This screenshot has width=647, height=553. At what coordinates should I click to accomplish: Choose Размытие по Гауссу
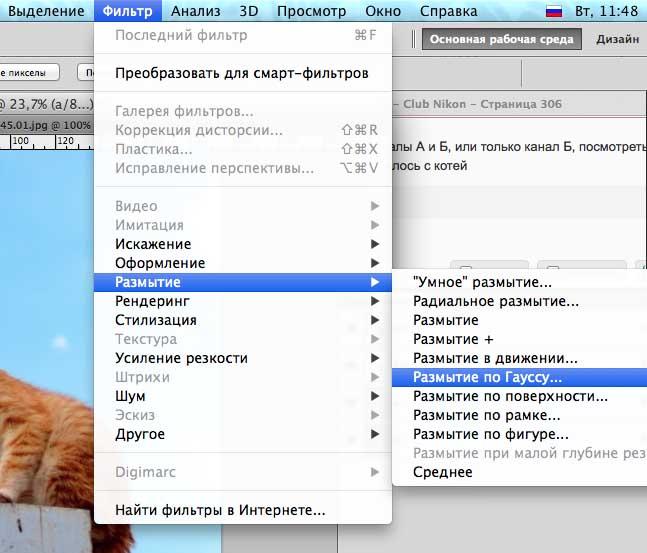[519, 377]
